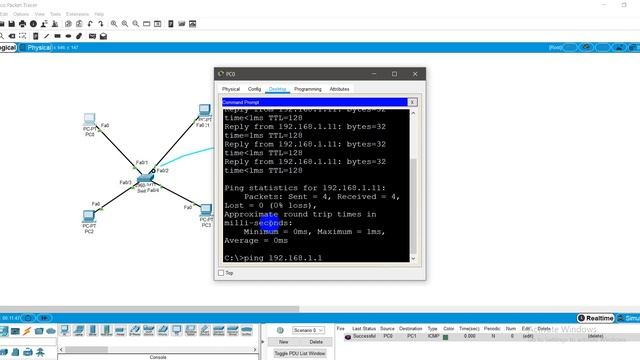Click PC3 in the network topology

click(206, 211)
